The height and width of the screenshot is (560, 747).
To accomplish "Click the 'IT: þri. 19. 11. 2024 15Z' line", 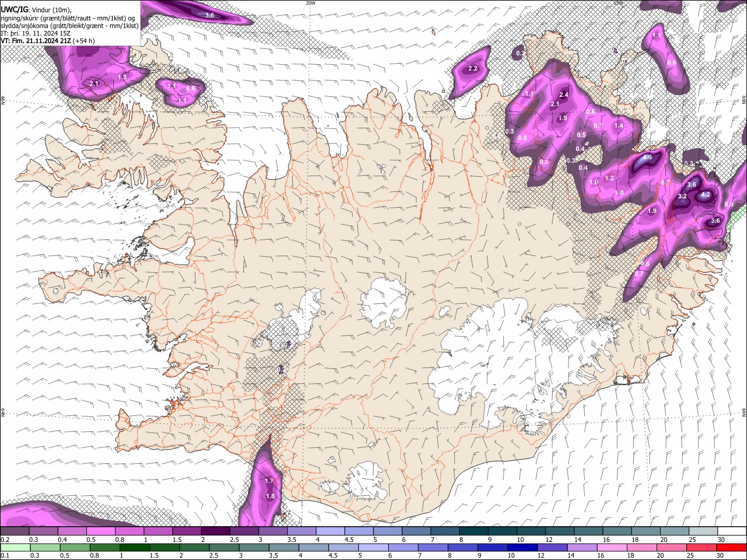I will (34, 33).
